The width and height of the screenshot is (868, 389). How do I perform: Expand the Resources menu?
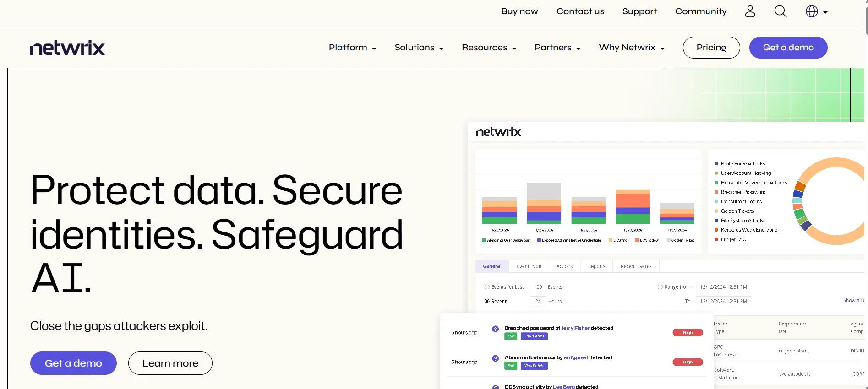489,48
